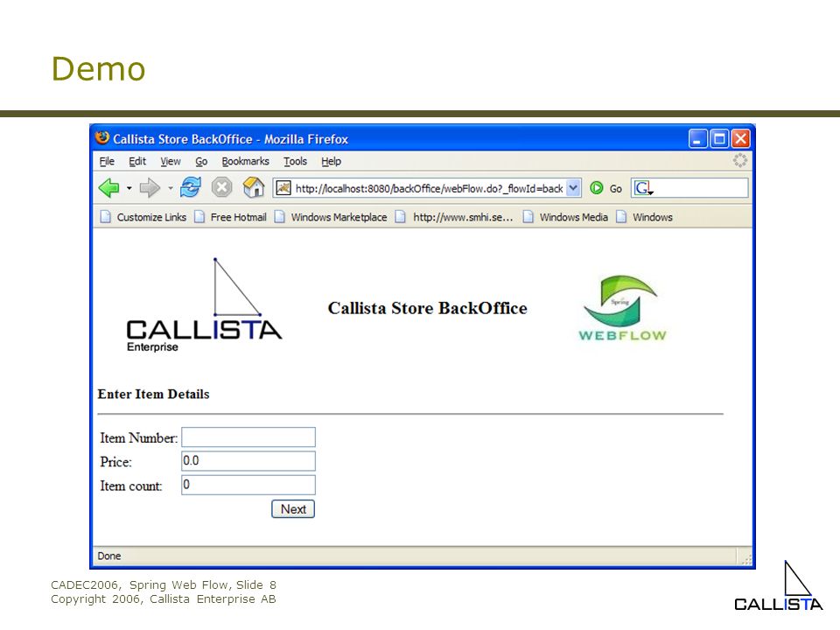The width and height of the screenshot is (840, 630).
Task: Click the Done status bar text
Action: 109,556
